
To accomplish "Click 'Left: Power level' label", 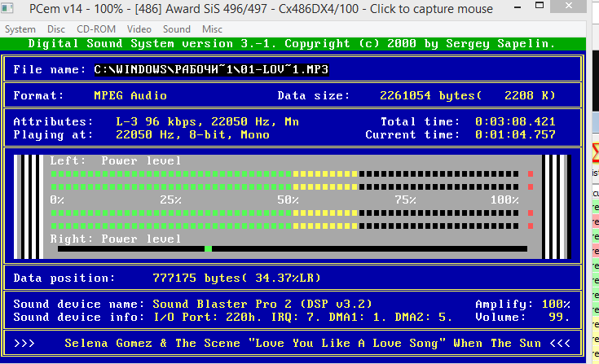I will click(x=116, y=160).
